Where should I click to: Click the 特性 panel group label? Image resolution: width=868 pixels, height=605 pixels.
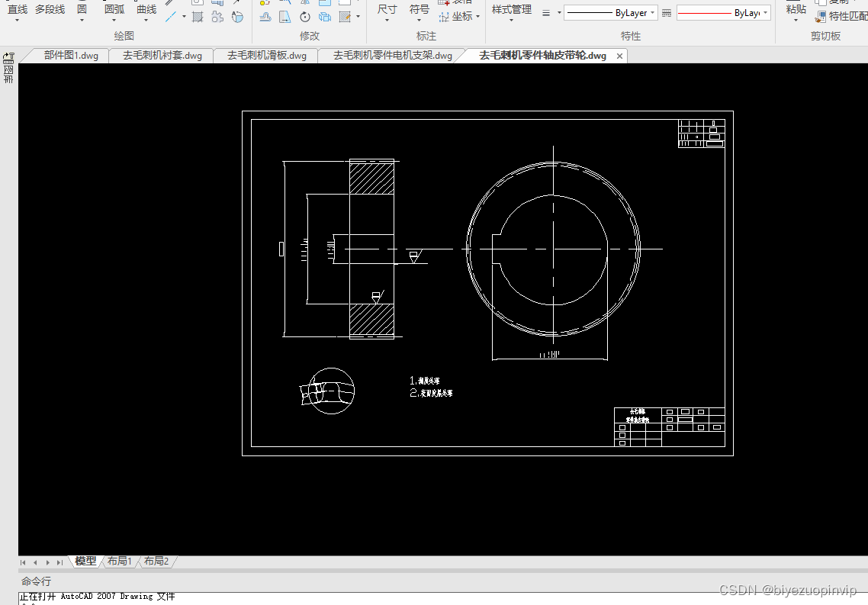coord(631,36)
